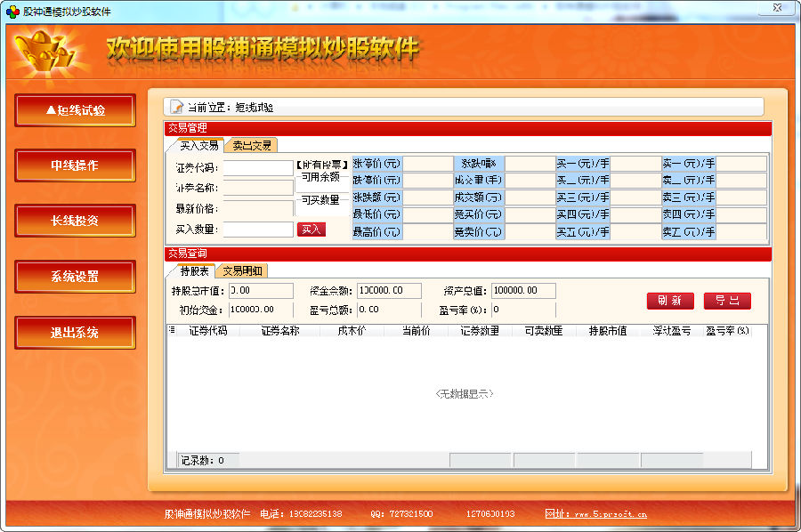Sort by 证券名称 column header
Viewport: 801px width, 532px height.
(x=280, y=331)
